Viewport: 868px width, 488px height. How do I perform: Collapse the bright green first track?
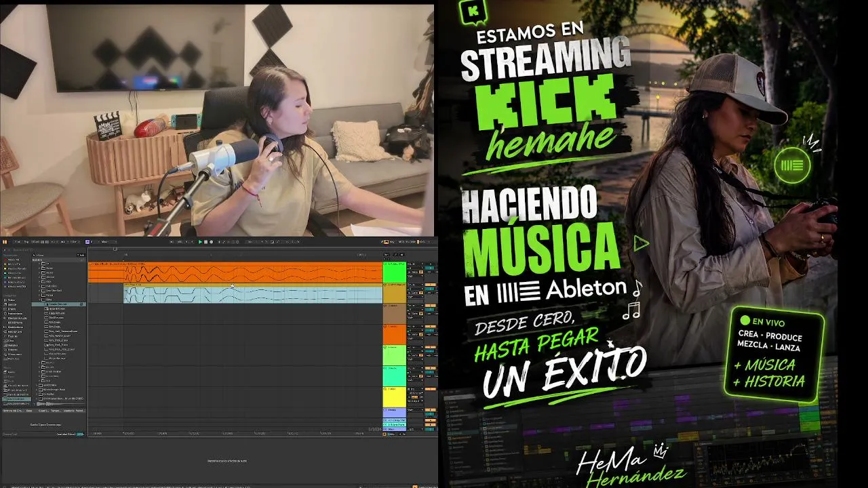pos(386,264)
